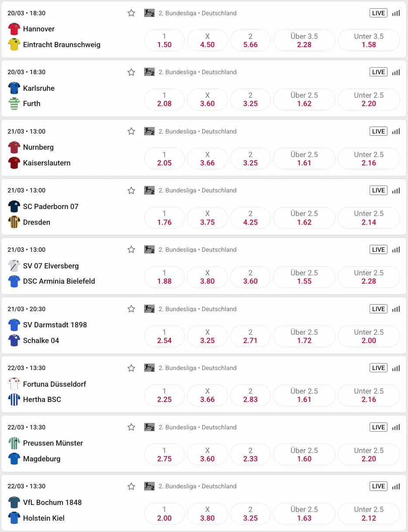Favorite the Hannover vs Eintracht Braunschweig match
This screenshot has width=408, height=532.
(x=131, y=13)
